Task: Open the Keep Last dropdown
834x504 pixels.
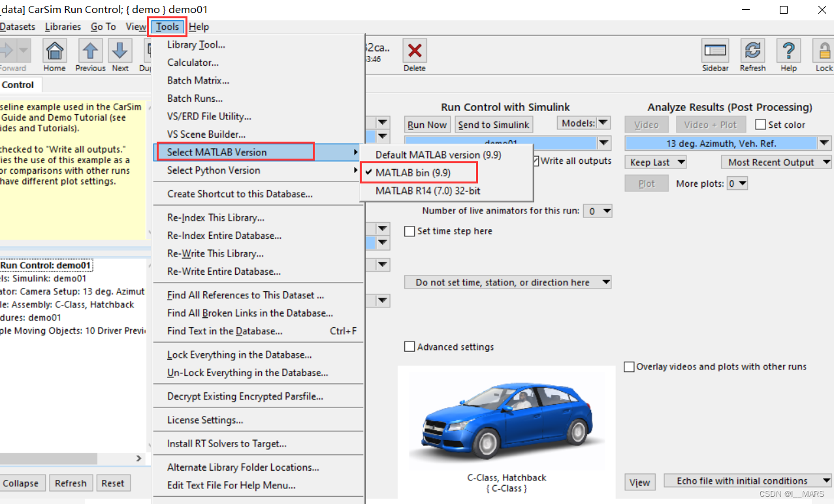Action: click(656, 162)
